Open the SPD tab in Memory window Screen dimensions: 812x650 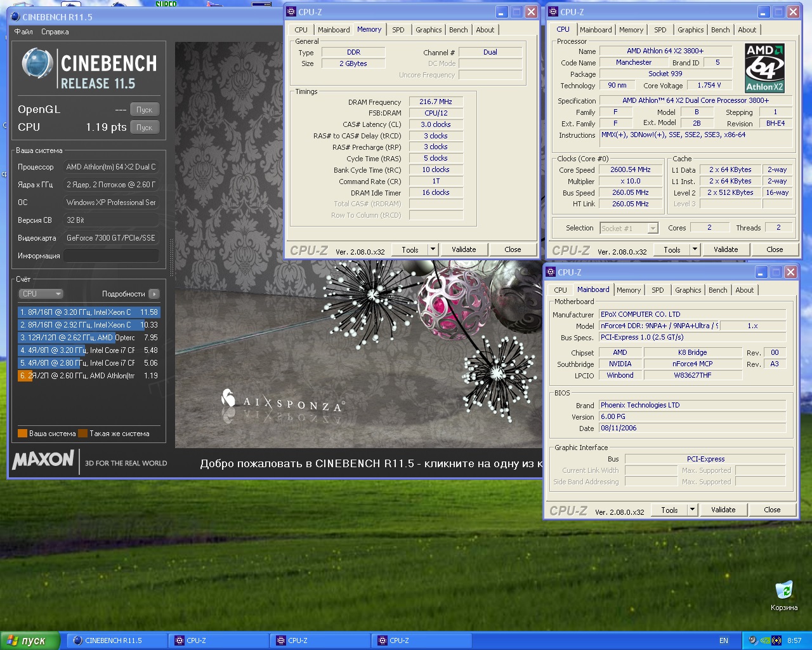click(x=398, y=30)
